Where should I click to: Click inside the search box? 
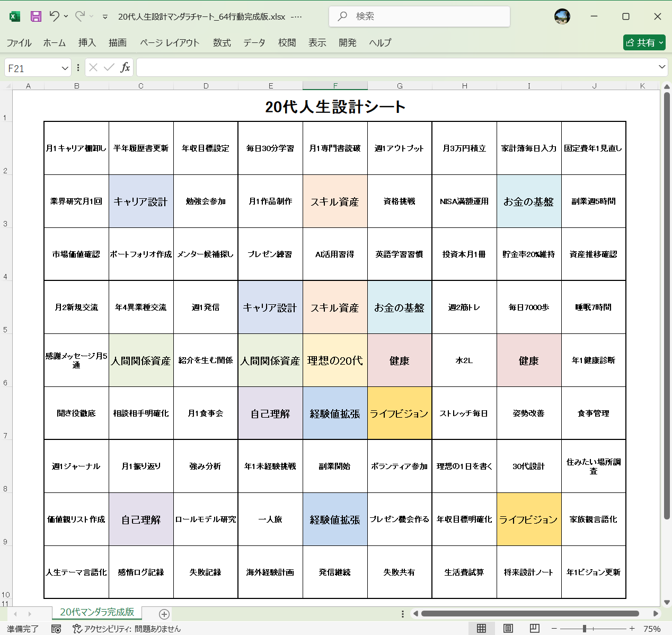click(419, 16)
